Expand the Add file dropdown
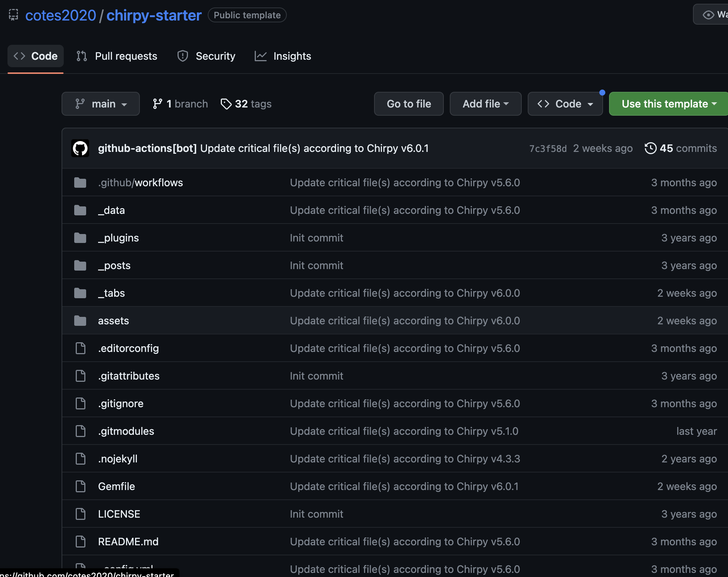 [x=486, y=104]
